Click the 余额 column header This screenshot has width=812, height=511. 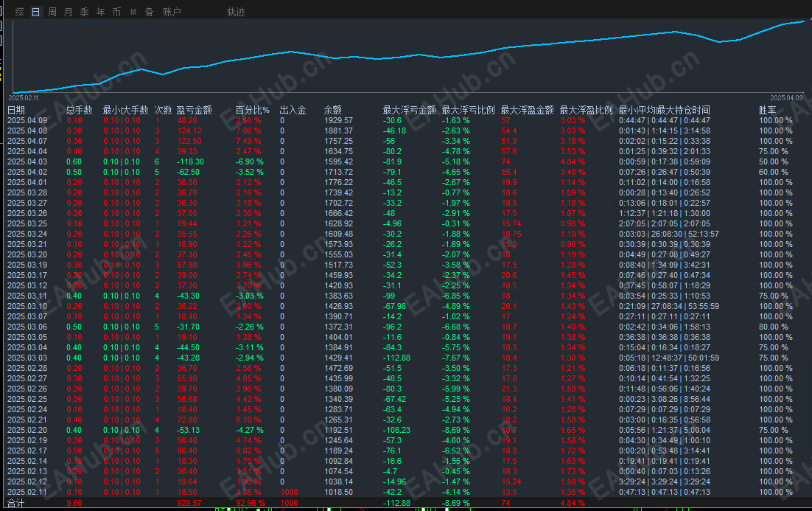[x=332, y=110]
